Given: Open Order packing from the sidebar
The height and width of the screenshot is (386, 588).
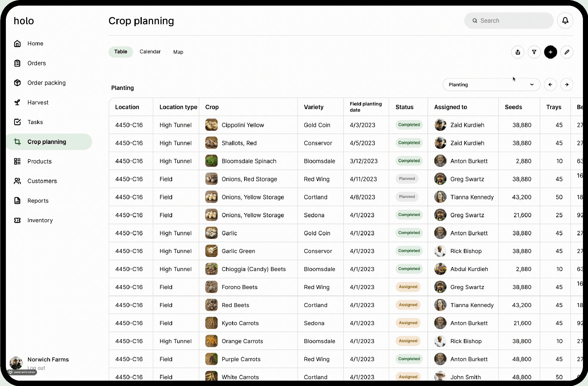Looking at the screenshot, I should [46, 83].
